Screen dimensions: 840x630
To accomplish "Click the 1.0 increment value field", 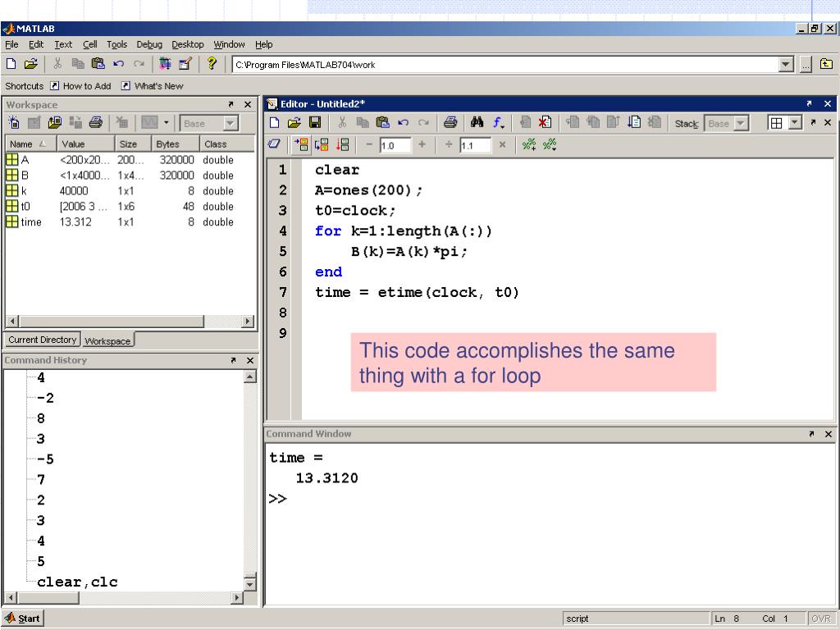I will 395,145.
